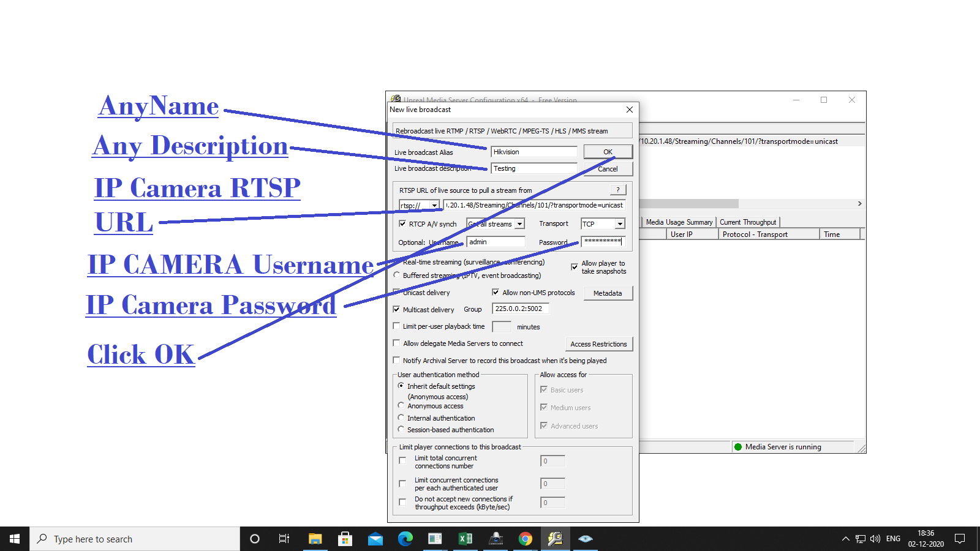Click the question mark help icon for RTSP URL
980x551 pixels.
(618, 190)
